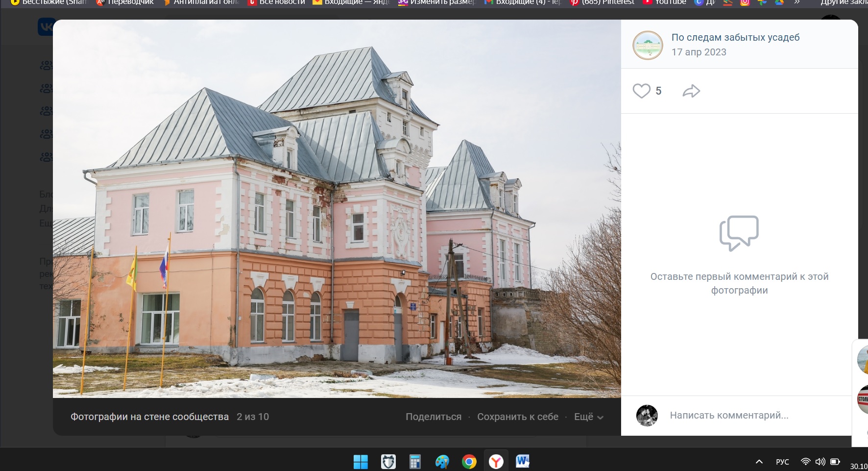Expand the bookmarks bar overflow chevron
868x471 pixels.
[x=797, y=2]
